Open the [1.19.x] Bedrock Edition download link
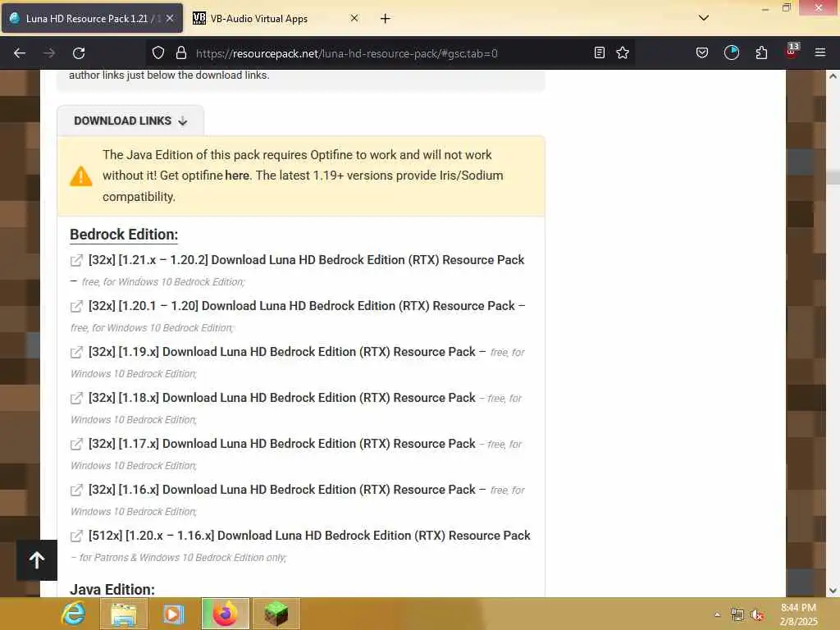 coord(282,352)
